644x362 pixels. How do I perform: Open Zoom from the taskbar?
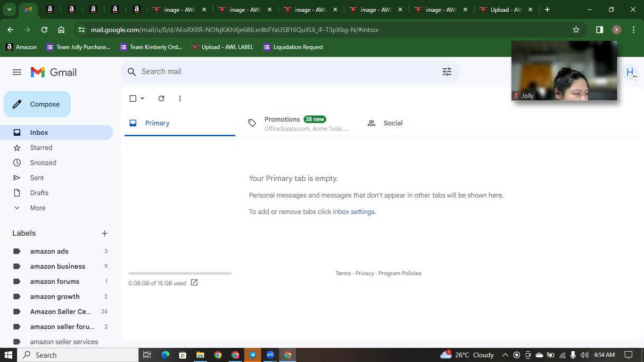tap(270, 355)
